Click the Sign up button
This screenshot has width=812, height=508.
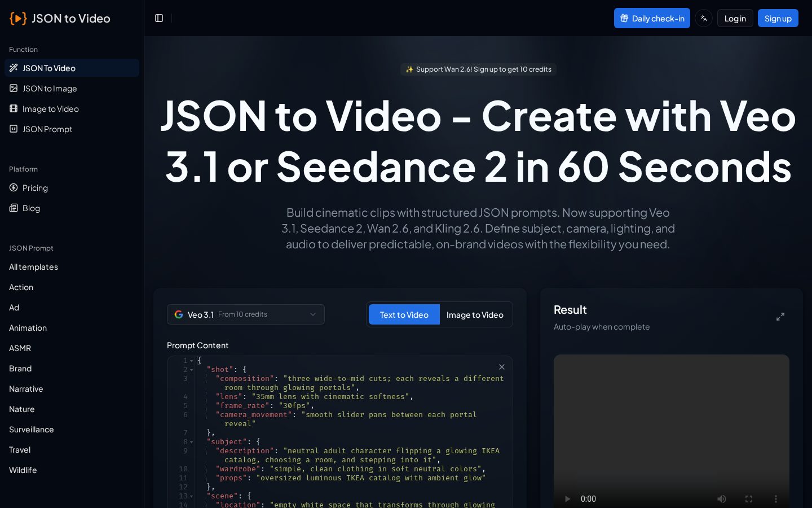pyautogui.click(x=778, y=18)
